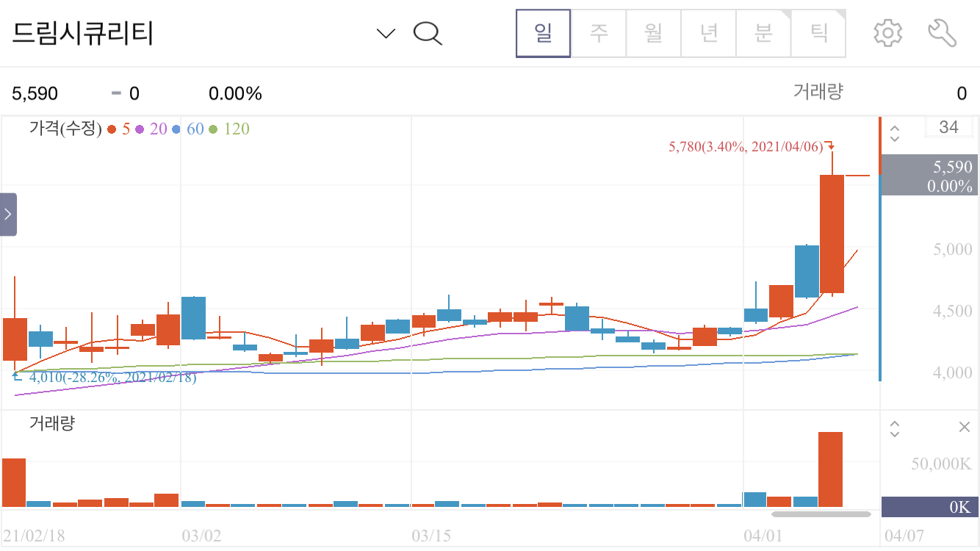Click the 5,590 current price axis tag
980x551 pixels.
(x=929, y=175)
